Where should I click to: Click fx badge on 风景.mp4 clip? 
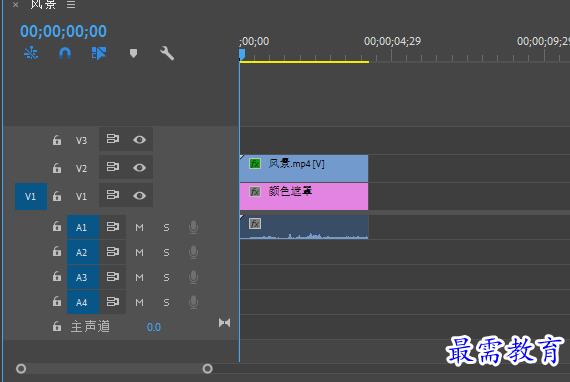[x=255, y=164]
